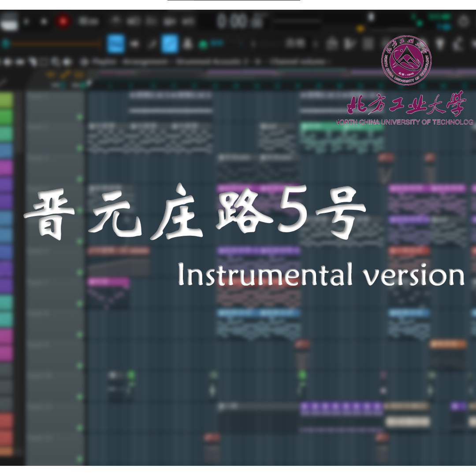Open the Channel volume dropdown in playlist header
Image resolution: width=476 pixels, height=476 pixels.
[x=299, y=62]
